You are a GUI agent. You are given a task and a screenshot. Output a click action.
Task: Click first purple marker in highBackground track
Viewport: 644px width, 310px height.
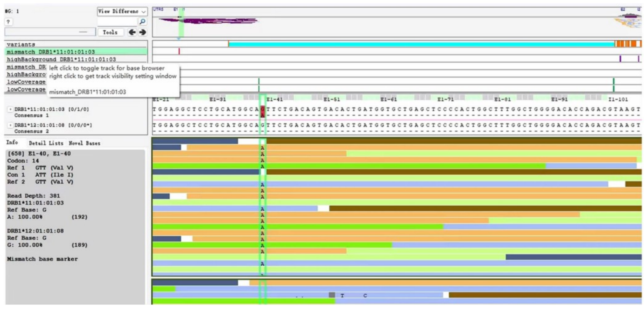[620, 59]
